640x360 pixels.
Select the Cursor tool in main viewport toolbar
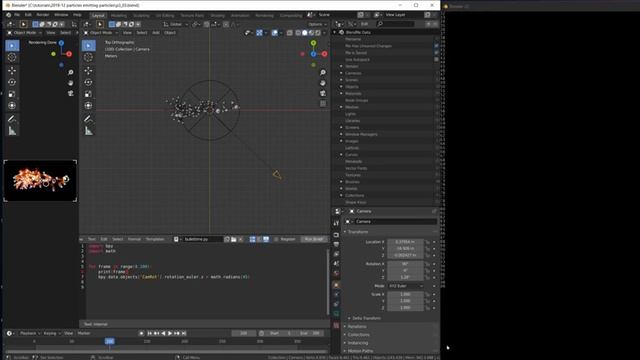click(88, 58)
